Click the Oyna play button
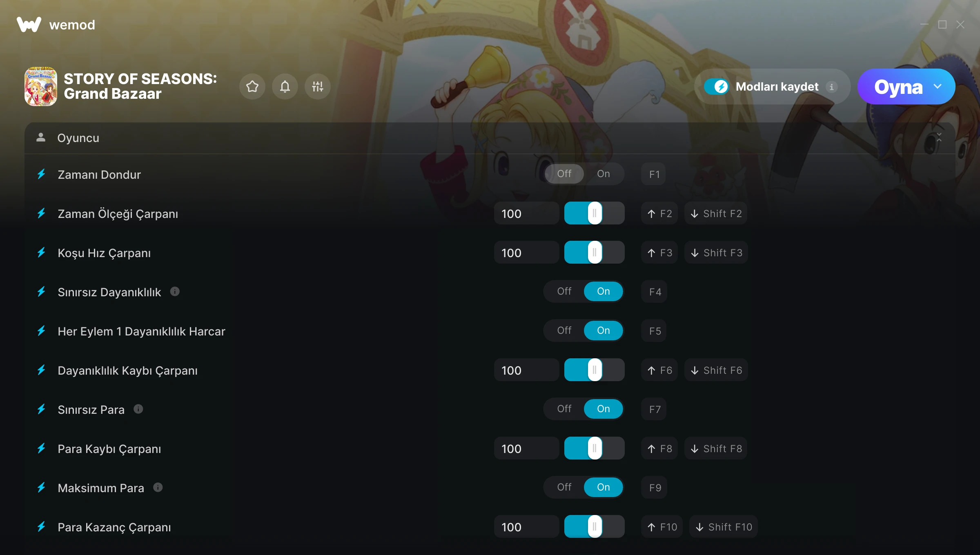Image resolution: width=980 pixels, height=555 pixels. 898,87
